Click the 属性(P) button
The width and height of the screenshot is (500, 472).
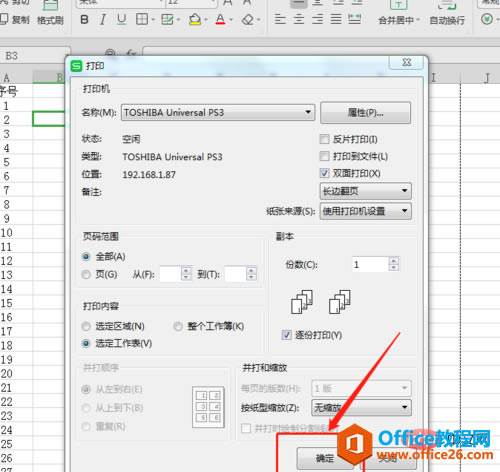(x=365, y=113)
